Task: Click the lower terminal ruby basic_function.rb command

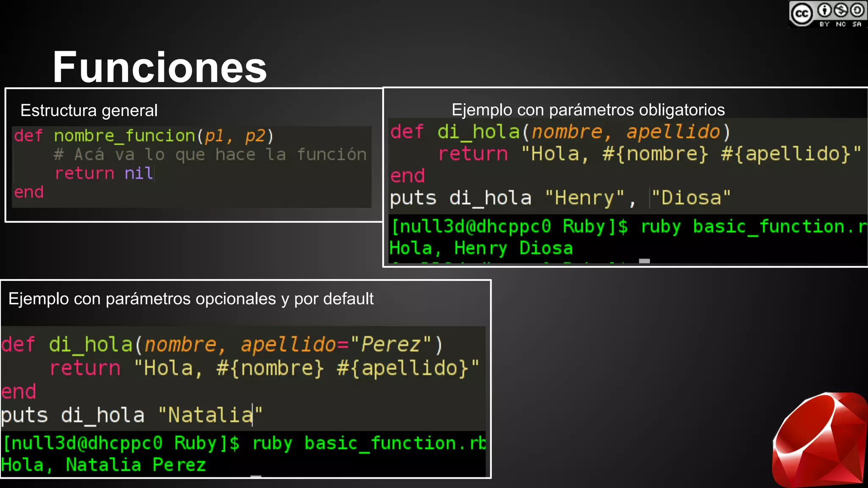Action: pyautogui.click(x=369, y=443)
